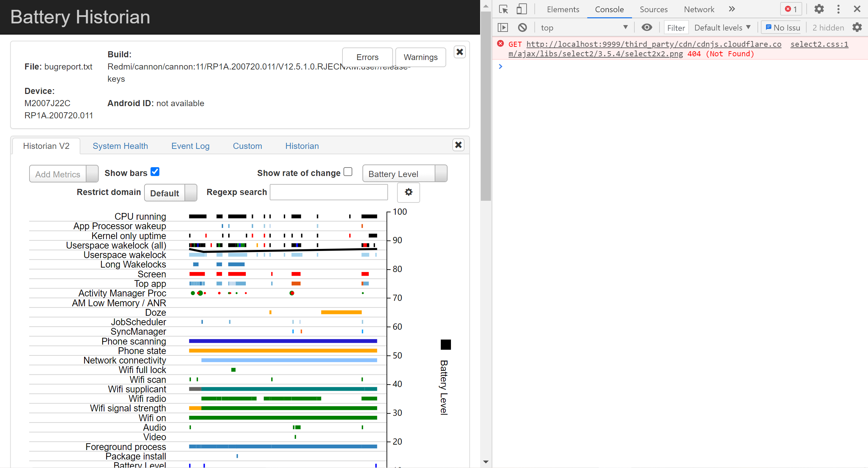Image resolution: width=868 pixels, height=468 pixels.
Task: Open DevTools settings gear in top bar
Action: click(x=819, y=9)
